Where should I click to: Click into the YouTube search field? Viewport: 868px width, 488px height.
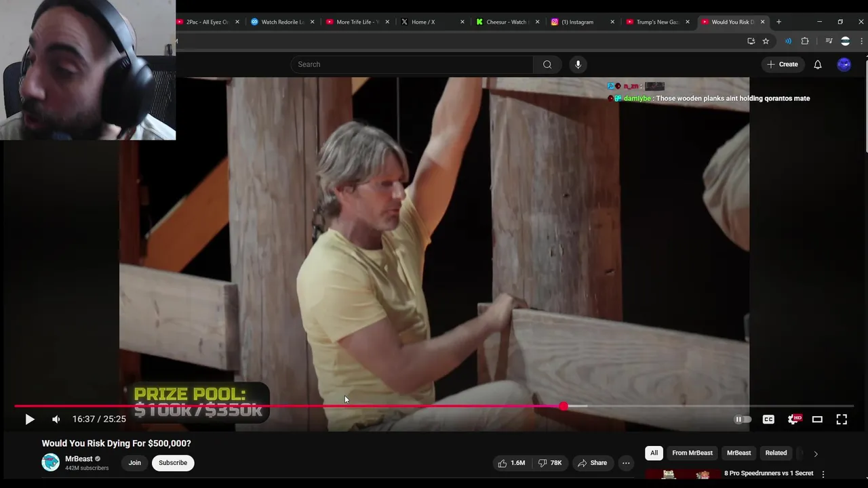(412, 64)
